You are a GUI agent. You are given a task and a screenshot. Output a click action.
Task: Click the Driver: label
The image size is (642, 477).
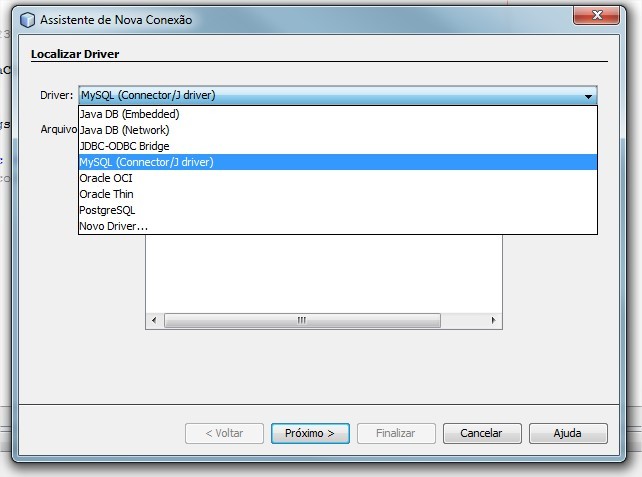click(x=57, y=95)
